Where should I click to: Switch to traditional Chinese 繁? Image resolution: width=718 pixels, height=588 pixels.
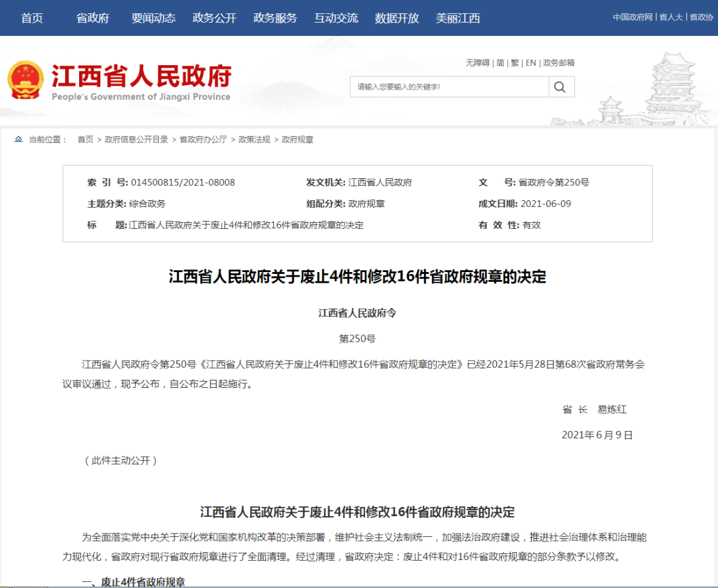(x=515, y=63)
